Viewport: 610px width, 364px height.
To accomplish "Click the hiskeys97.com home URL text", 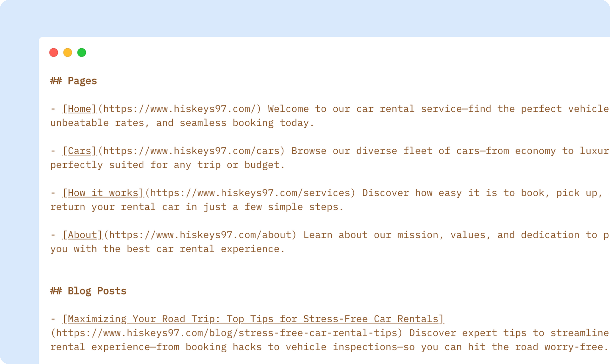I will click(x=180, y=109).
